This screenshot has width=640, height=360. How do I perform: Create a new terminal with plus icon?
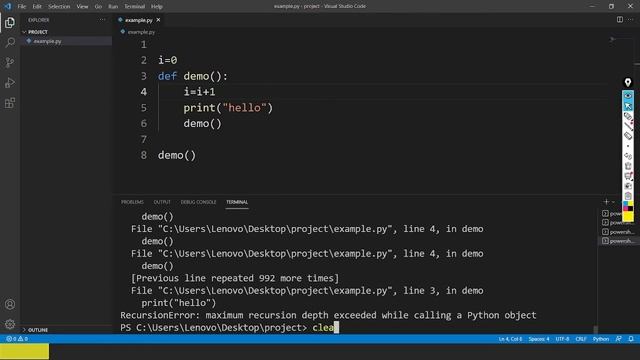pos(606,202)
